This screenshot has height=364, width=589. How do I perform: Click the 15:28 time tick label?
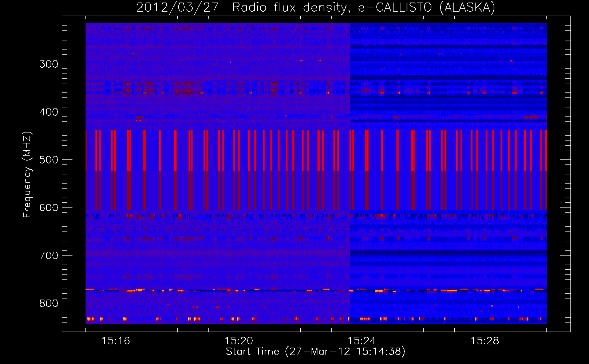coord(485,341)
